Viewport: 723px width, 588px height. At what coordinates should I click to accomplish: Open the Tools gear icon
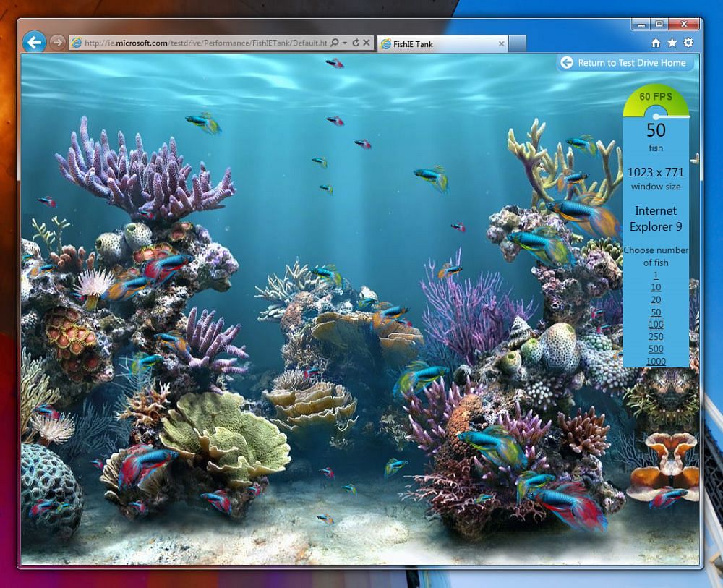pos(688,43)
